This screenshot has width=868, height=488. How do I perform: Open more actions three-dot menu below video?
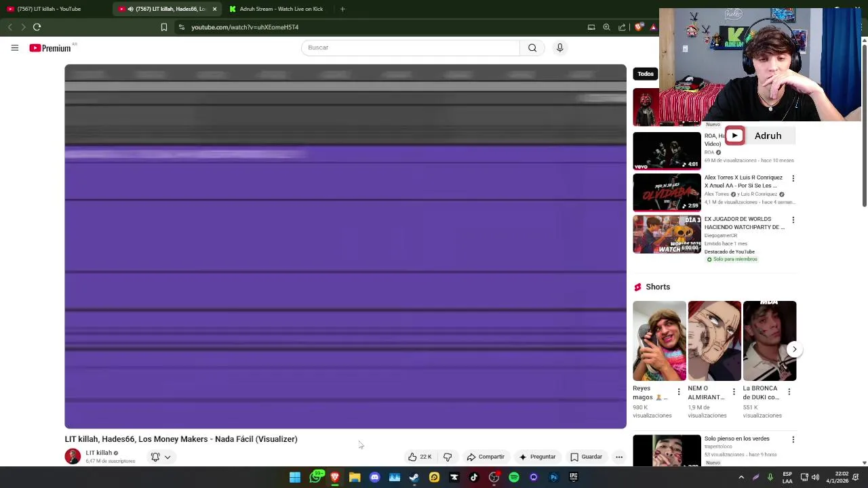click(x=619, y=457)
